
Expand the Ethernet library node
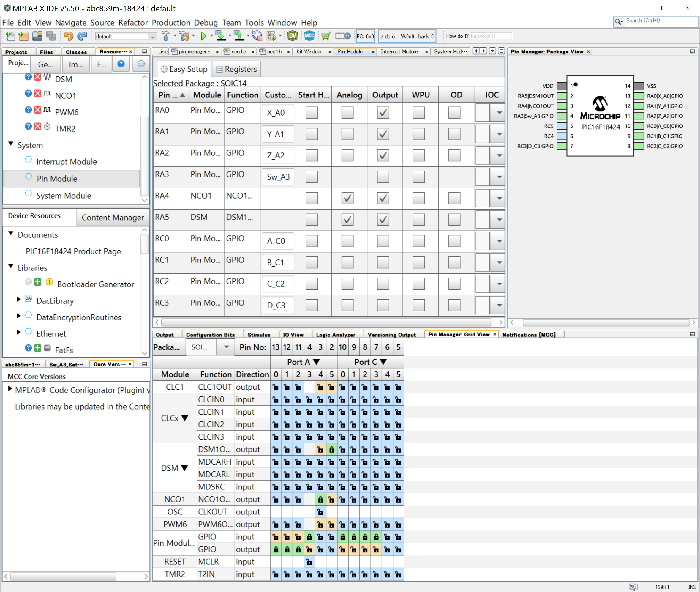pos(19,332)
